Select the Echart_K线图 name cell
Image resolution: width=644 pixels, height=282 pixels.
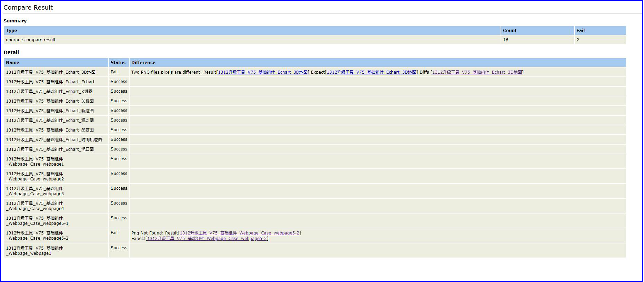pos(49,92)
